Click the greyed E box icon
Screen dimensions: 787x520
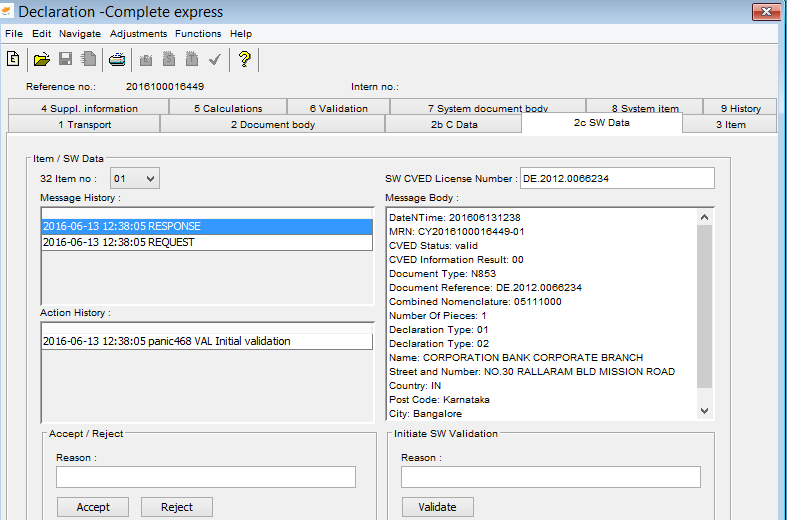146,60
